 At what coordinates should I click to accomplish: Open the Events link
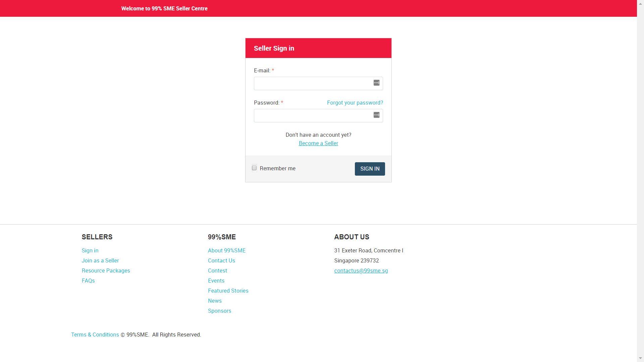[216, 281]
